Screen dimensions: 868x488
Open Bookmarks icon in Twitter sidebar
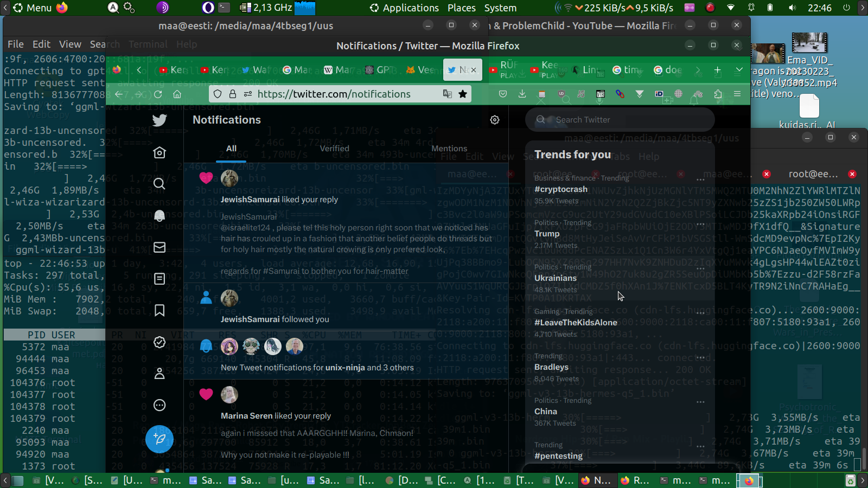pyautogui.click(x=159, y=310)
